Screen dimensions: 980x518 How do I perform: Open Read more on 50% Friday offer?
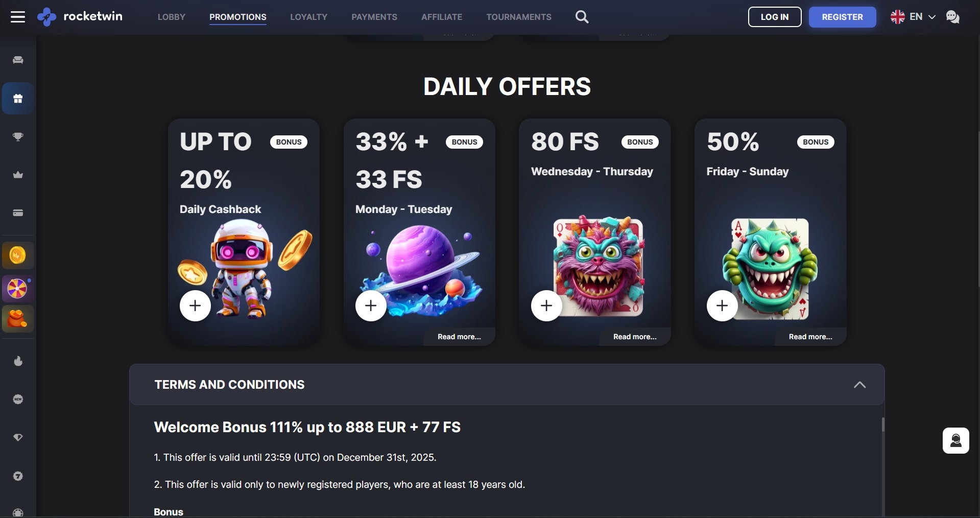pos(810,337)
